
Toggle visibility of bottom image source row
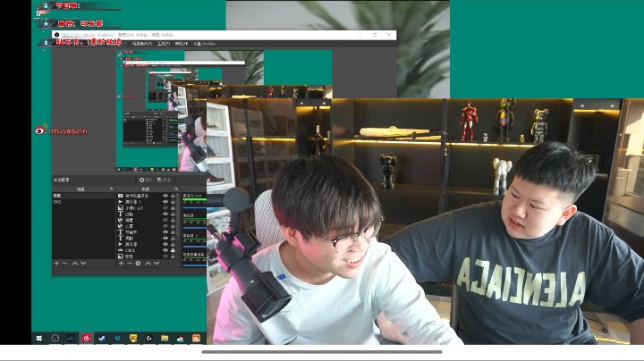[x=165, y=256]
